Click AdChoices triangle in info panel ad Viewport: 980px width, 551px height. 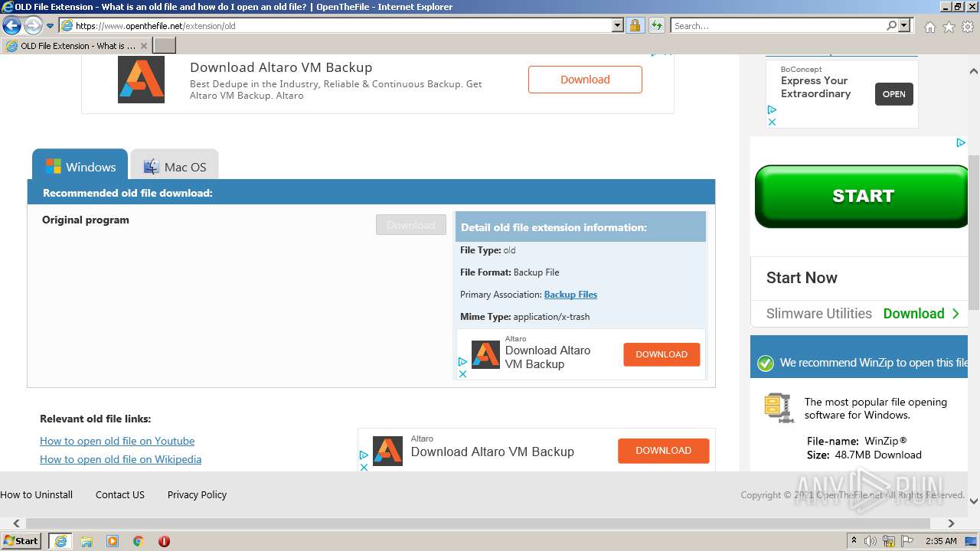click(x=462, y=362)
